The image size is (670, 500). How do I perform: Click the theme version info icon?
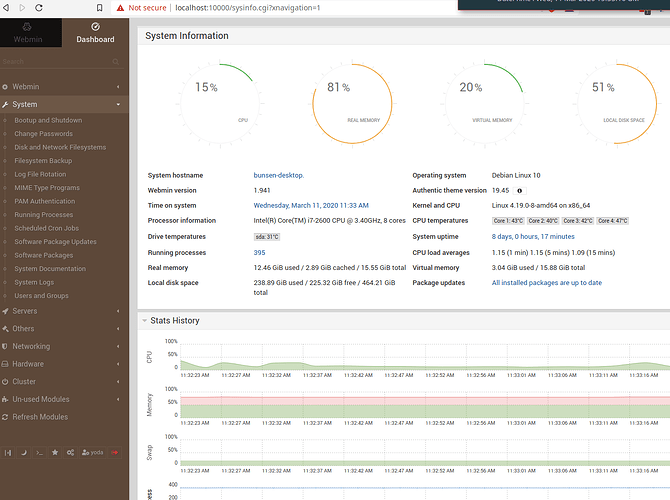click(520, 191)
